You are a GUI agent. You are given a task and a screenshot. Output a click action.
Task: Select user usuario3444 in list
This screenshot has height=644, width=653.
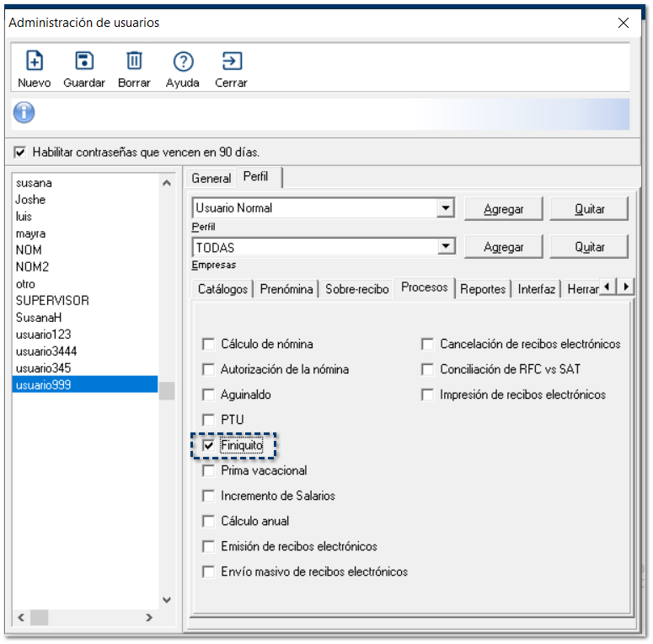[x=85, y=352]
